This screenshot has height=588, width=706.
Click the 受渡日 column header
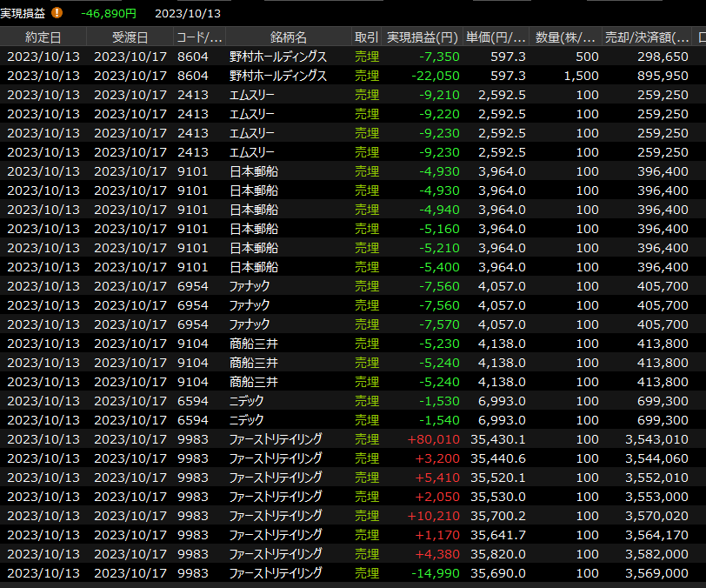coord(130,37)
